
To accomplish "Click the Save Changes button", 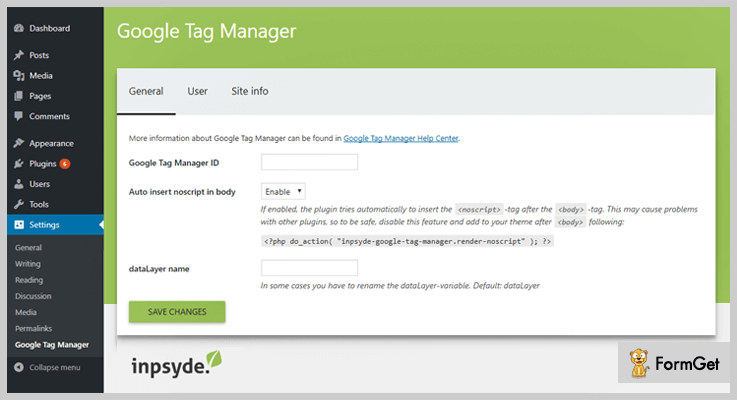I will [x=177, y=312].
